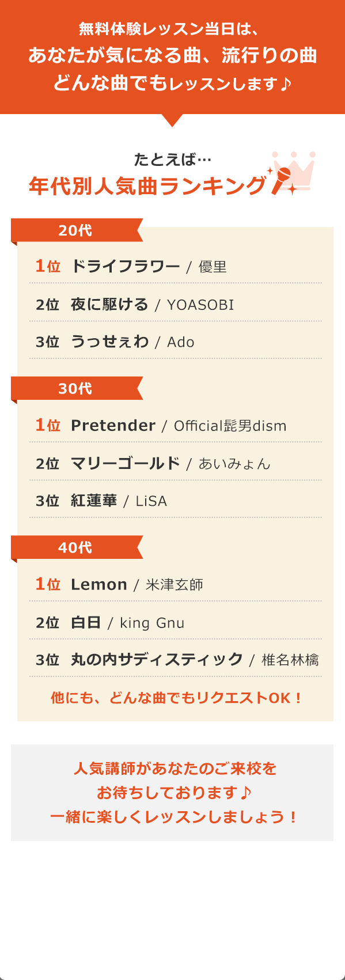Select the 30代 ribbon tab
Viewport: 345px width, 980px height.
tap(77, 389)
